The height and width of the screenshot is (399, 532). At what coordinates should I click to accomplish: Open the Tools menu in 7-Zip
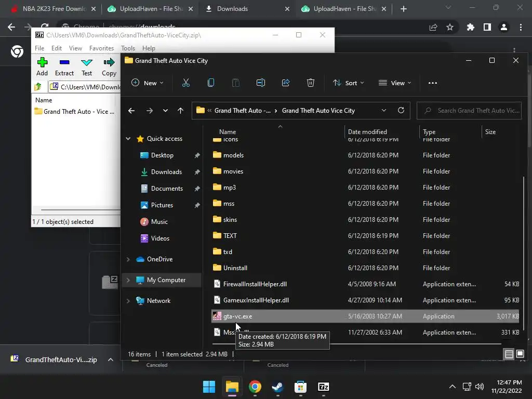[x=128, y=48]
